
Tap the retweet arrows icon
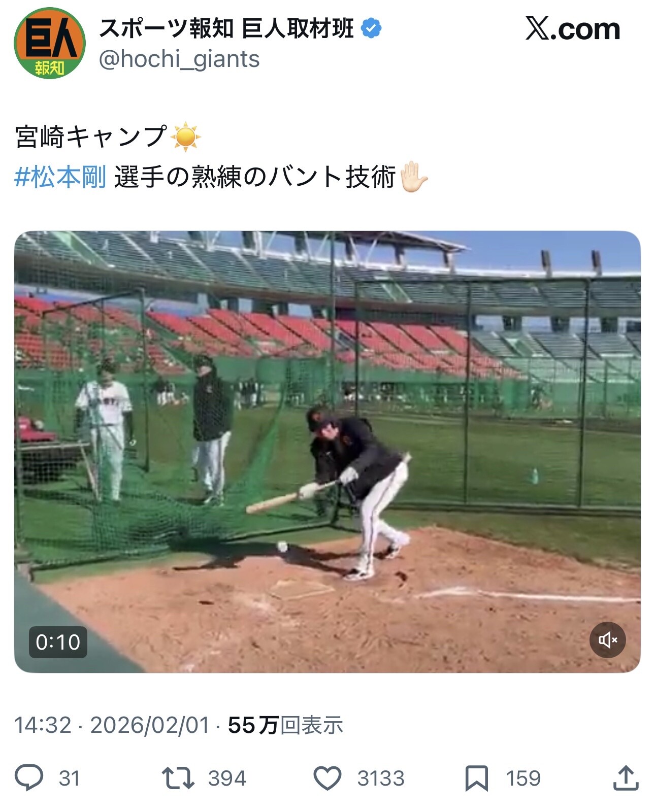pos(178,778)
